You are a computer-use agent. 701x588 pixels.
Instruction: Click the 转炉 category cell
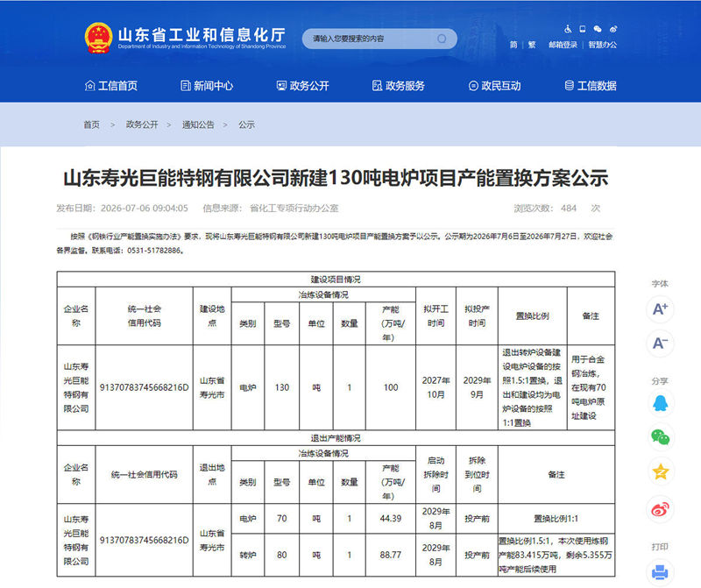[x=248, y=555]
